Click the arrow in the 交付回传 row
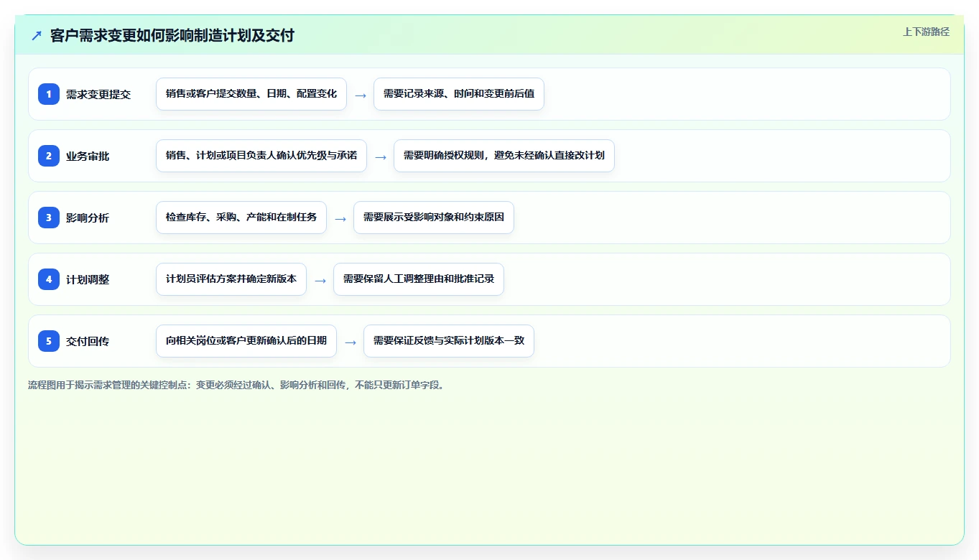This screenshot has height=560, width=979. 351,342
